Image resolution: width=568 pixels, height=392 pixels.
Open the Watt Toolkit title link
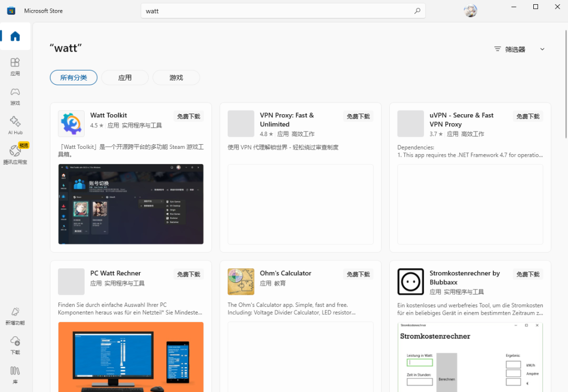pos(109,115)
